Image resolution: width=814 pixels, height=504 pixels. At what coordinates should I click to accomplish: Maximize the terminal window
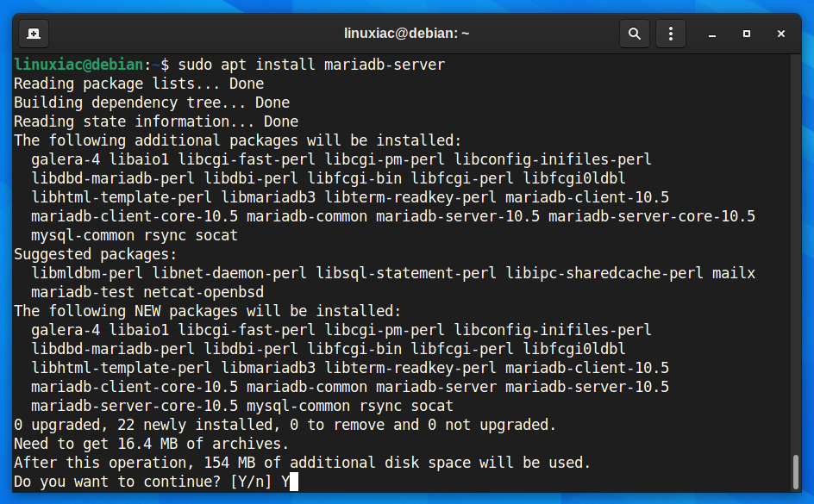tap(747, 34)
